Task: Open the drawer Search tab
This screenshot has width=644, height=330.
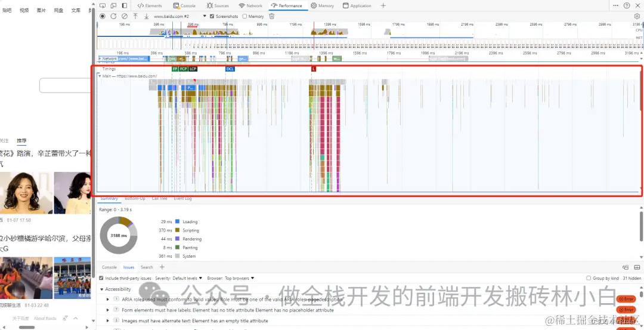Action: click(147, 267)
